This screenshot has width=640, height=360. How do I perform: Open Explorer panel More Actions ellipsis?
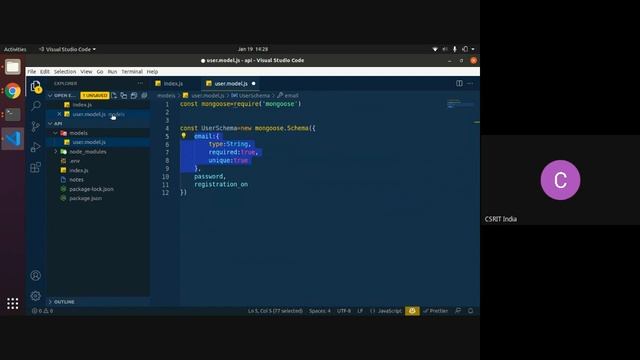tap(140, 83)
